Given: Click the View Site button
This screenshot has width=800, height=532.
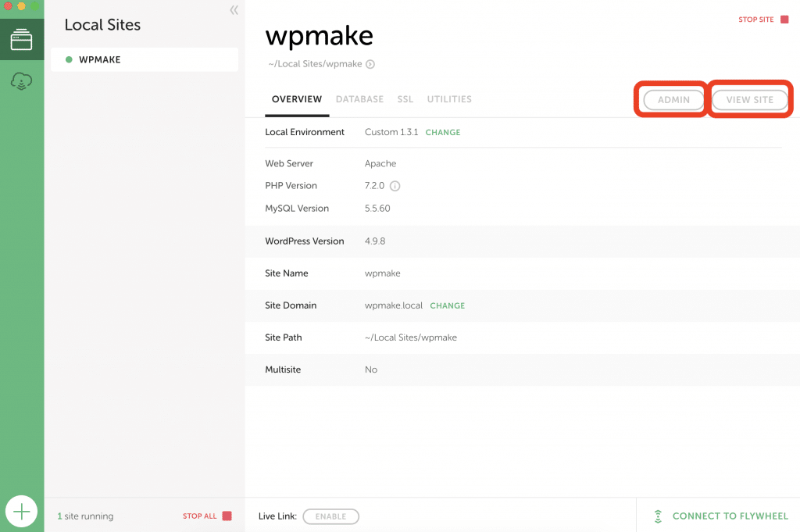Looking at the screenshot, I should click(x=750, y=100).
